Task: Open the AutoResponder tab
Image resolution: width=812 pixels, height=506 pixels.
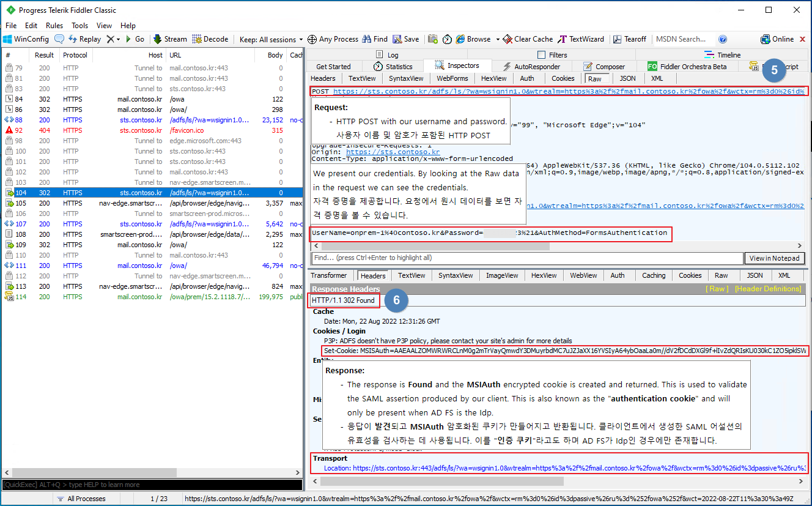Action: [x=531, y=66]
